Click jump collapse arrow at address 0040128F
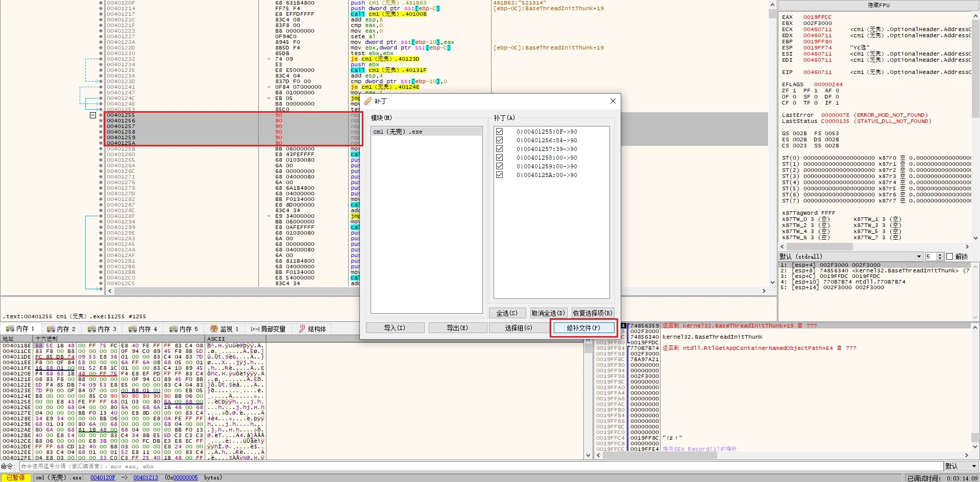This screenshot has height=482, width=980. tap(269, 216)
